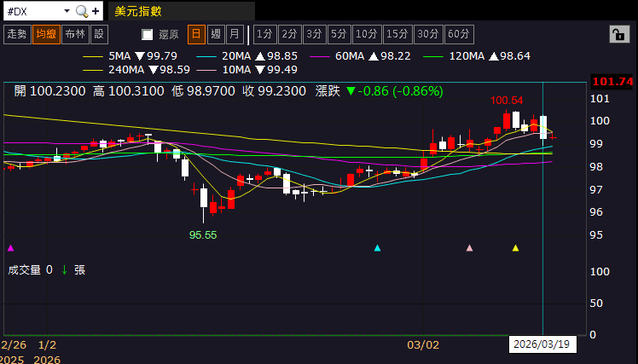Select the 走勢 trend view tab
This screenshot has width=638, height=364.
(16, 34)
